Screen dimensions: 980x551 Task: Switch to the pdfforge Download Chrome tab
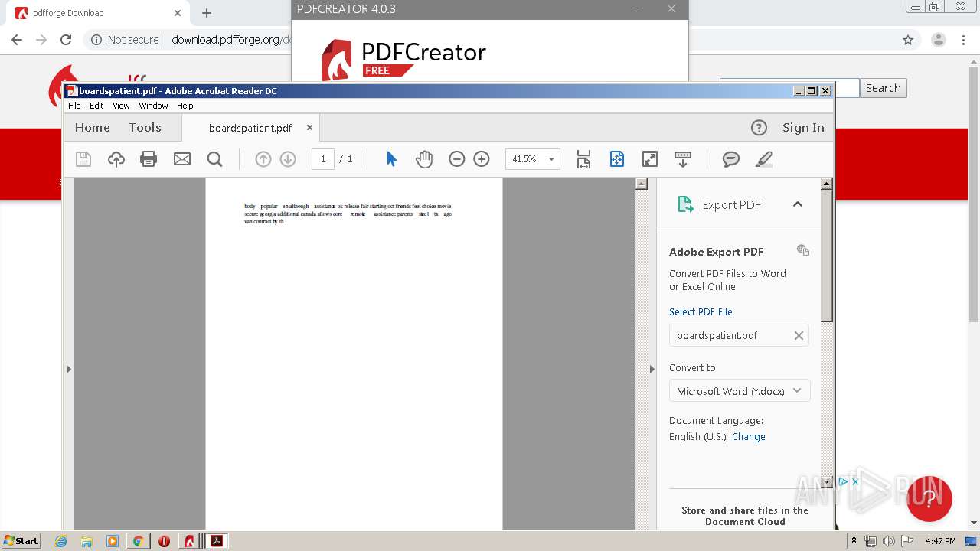(100, 13)
